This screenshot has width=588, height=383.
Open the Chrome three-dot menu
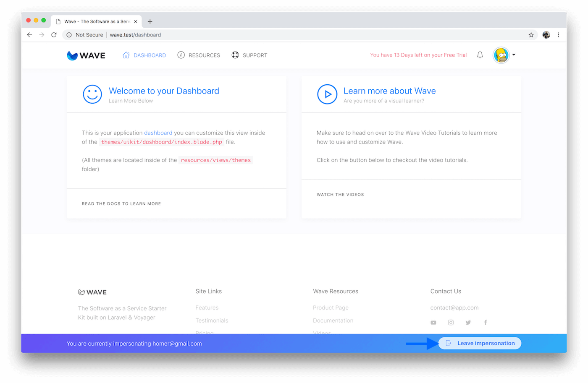click(x=558, y=35)
